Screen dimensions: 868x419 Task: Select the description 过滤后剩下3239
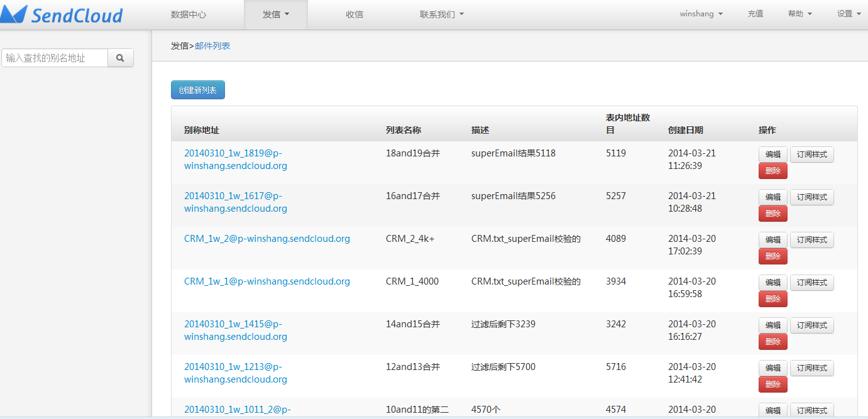coord(503,324)
